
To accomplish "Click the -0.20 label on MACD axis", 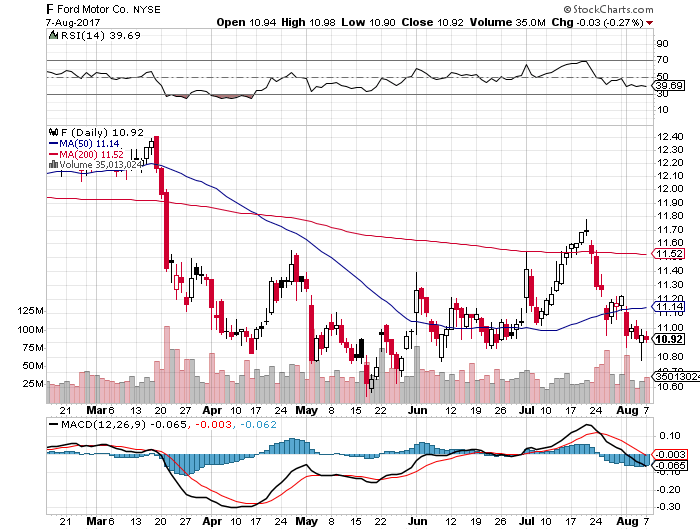I will click(667, 490).
